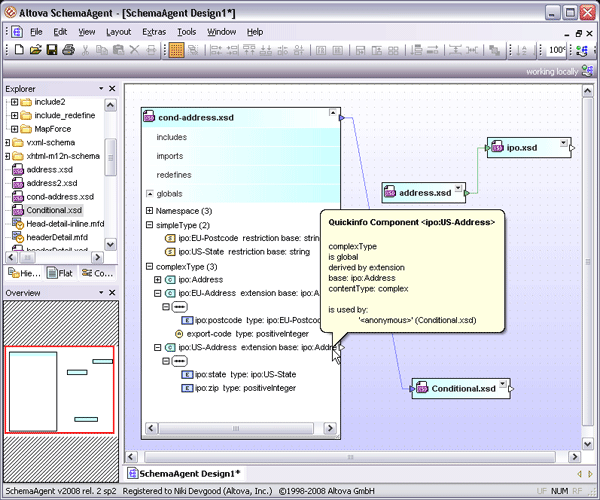This screenshot has height=500, width=600.
Task: Click the Connect to server toolbar icon
Action: point(582,51)
